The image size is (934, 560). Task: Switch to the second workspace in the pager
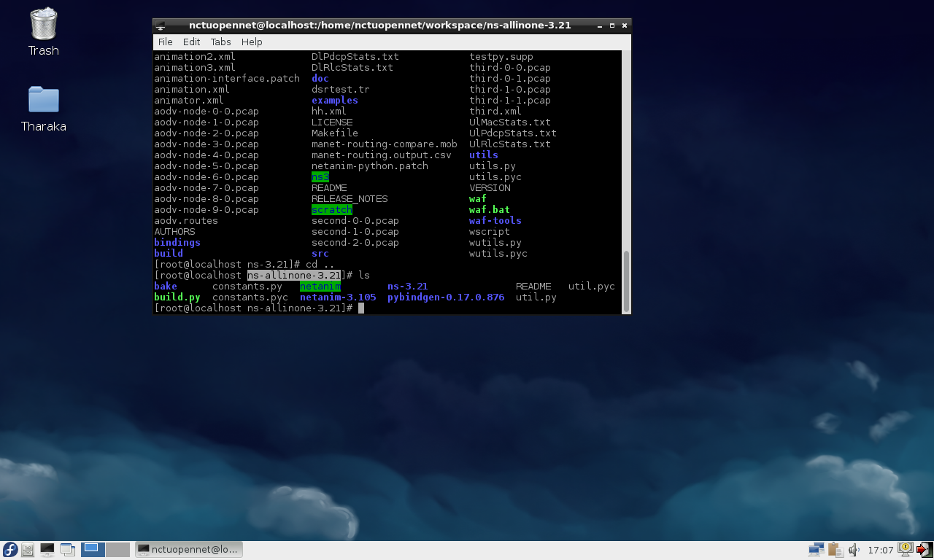pos(117,549)
